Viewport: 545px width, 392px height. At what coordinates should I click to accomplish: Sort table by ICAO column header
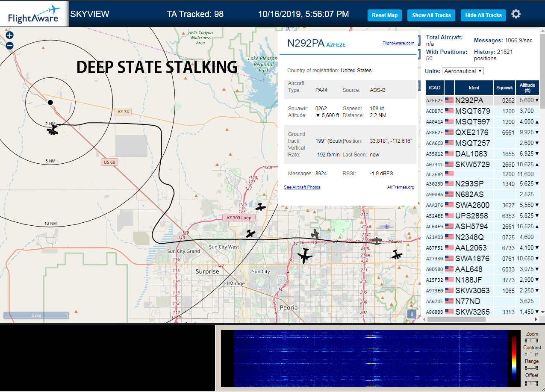pyautogui.click(x=435, y=88)
